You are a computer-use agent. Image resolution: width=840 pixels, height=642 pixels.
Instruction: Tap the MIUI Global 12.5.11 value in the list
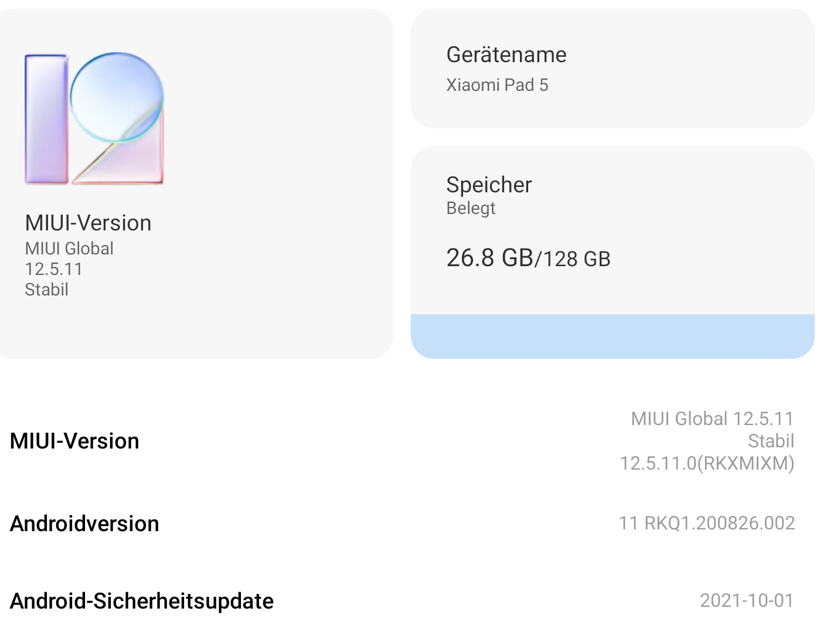click(x=712, y=419)
